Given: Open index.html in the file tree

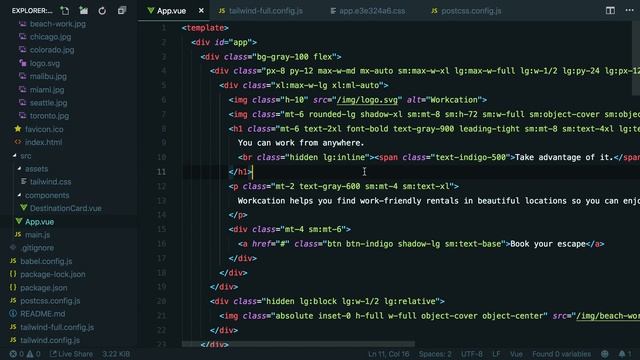Looking at the screenshot, I should [x=43, y=142].
